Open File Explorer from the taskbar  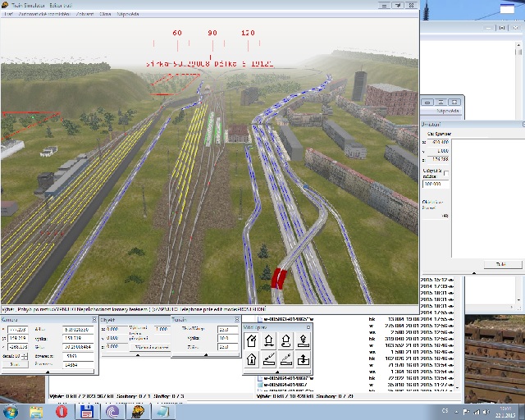click(x=36, y=412)
